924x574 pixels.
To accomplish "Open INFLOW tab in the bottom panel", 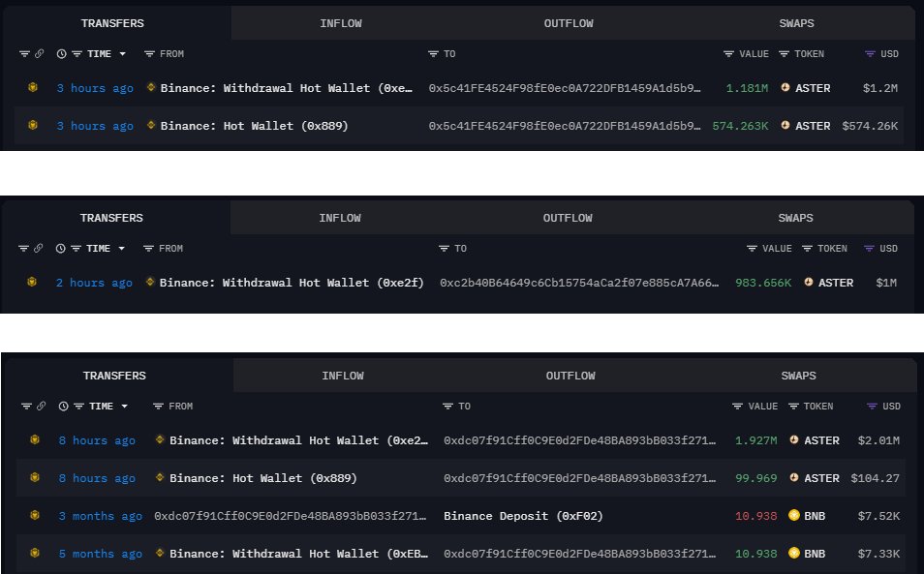I will [x=342, y=376].
